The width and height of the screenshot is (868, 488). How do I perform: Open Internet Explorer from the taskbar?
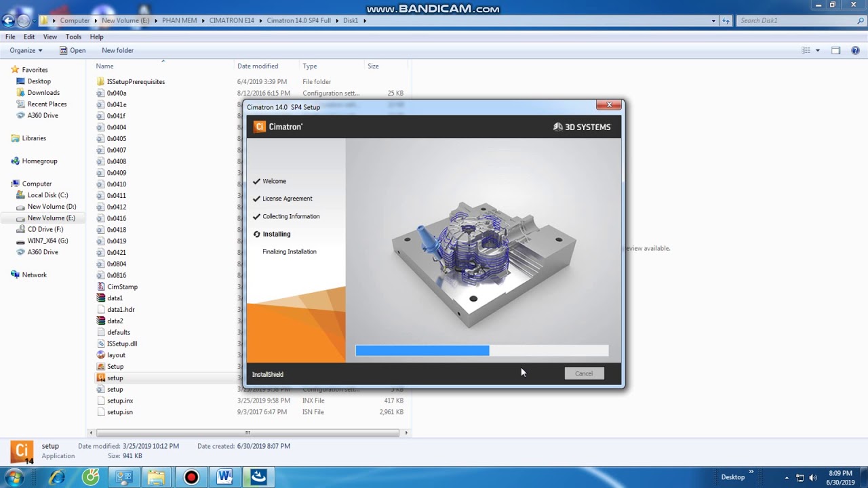click(x=57, y=477)
